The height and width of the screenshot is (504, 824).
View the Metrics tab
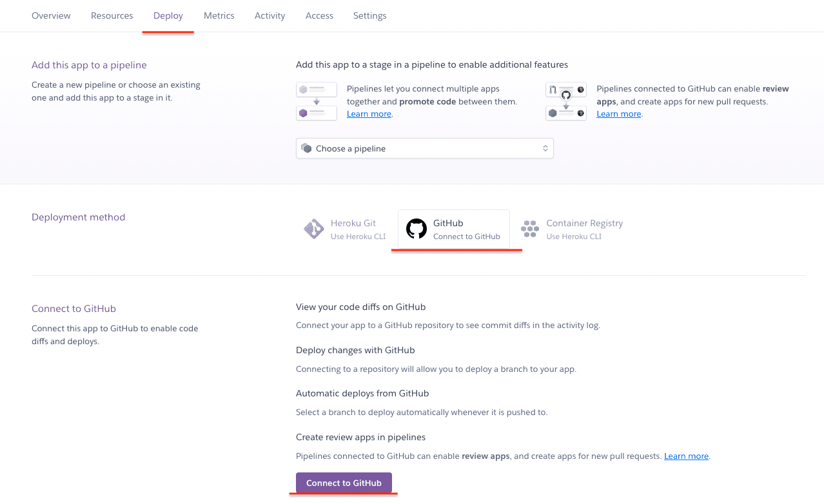[x=219, y=15]
